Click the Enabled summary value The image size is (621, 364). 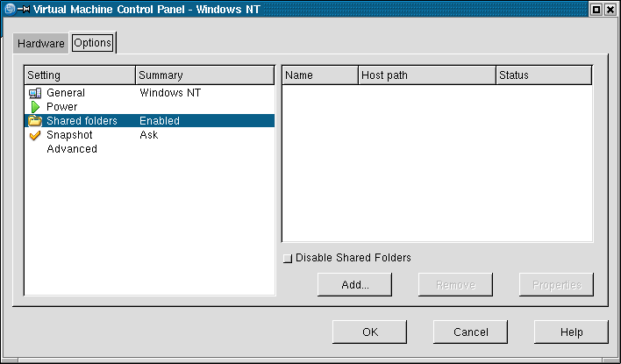pyautogui.click(x=160, y=121)
